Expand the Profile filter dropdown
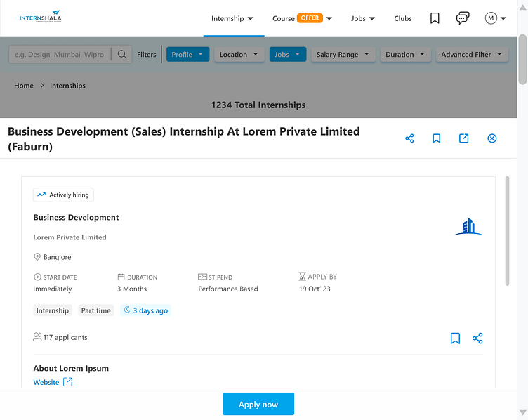This screenshot has height=420, width=528. [187, 54]
